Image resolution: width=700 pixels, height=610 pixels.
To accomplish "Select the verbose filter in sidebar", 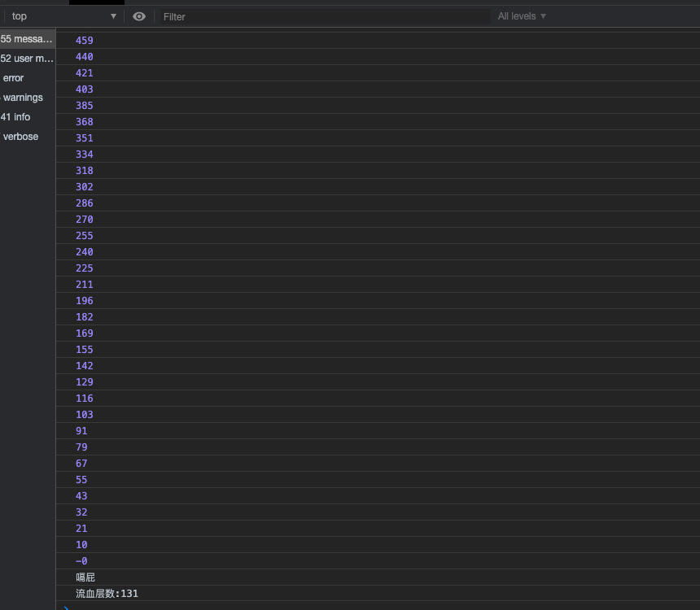I will (28, 137).
